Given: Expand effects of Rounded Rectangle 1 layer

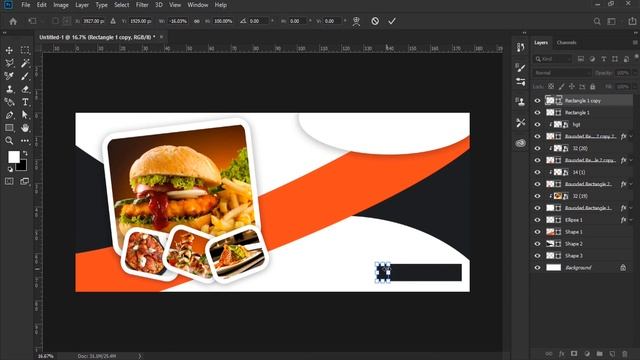Looking at the screenshot, I should tap(631, 208).
